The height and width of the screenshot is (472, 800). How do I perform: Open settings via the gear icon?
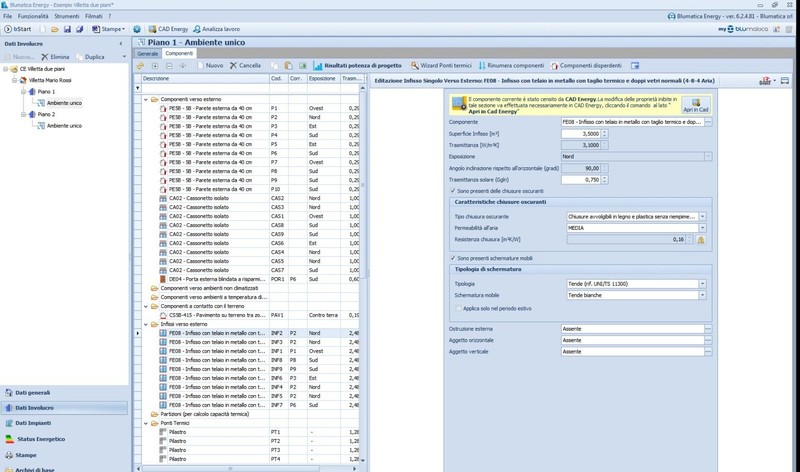click(x=137, y=29)
